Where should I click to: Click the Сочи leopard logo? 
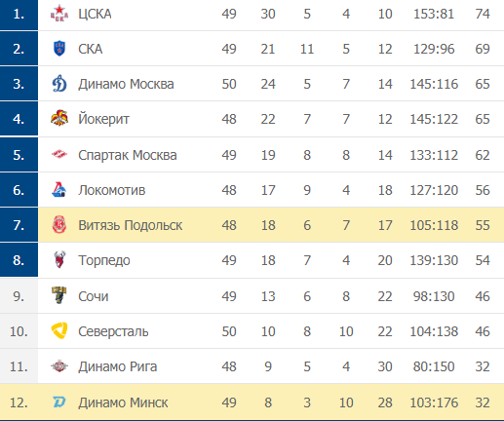pos(59,295)
